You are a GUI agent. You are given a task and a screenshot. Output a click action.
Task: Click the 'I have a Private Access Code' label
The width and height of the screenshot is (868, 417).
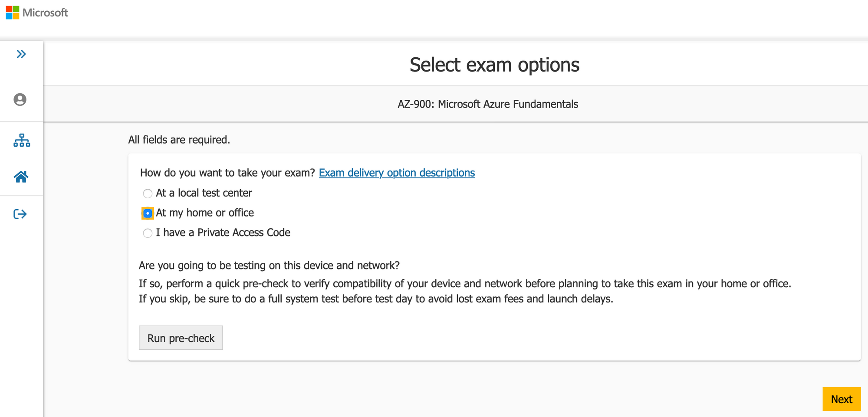click(x=223, y=233)
